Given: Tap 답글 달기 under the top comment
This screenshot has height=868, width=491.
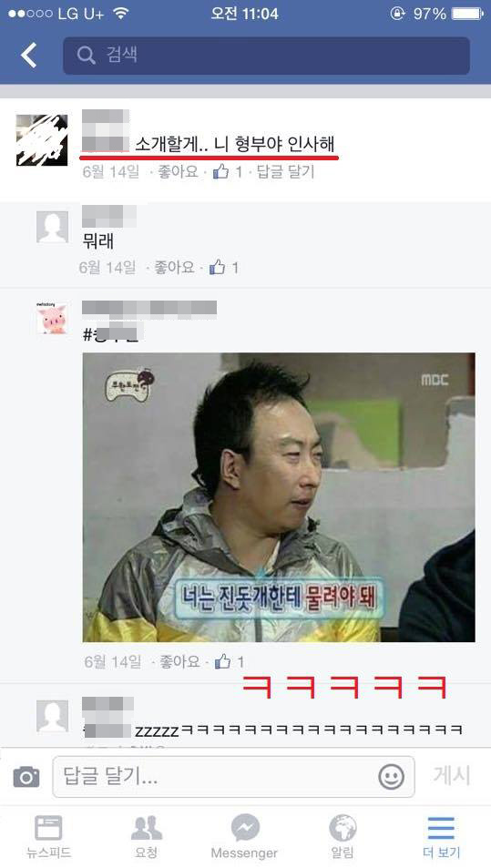Looking at the screenshot, I should click(285, 171).
